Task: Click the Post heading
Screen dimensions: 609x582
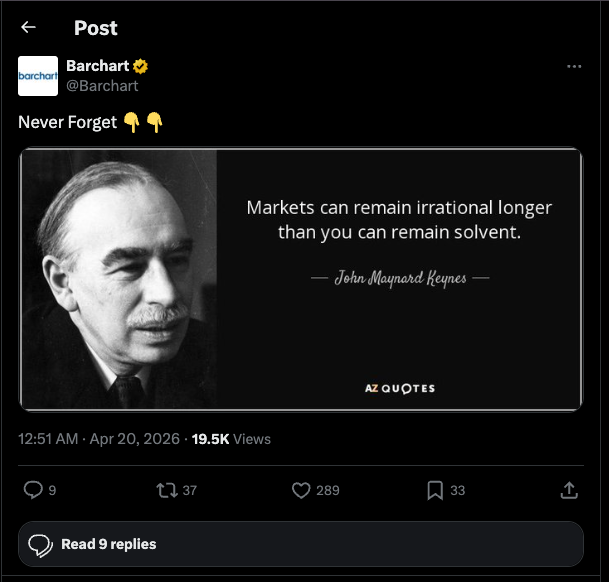Action: click(95, 28)
